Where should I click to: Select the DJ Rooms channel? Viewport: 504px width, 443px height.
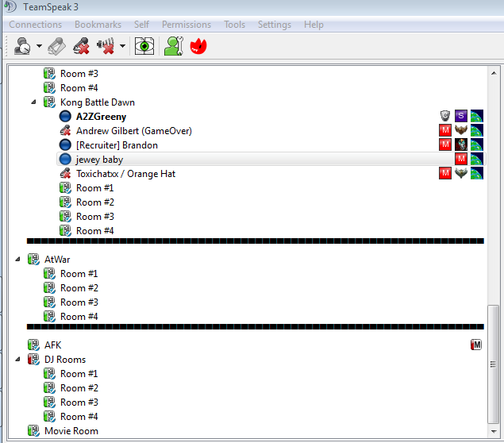point(65,359)
